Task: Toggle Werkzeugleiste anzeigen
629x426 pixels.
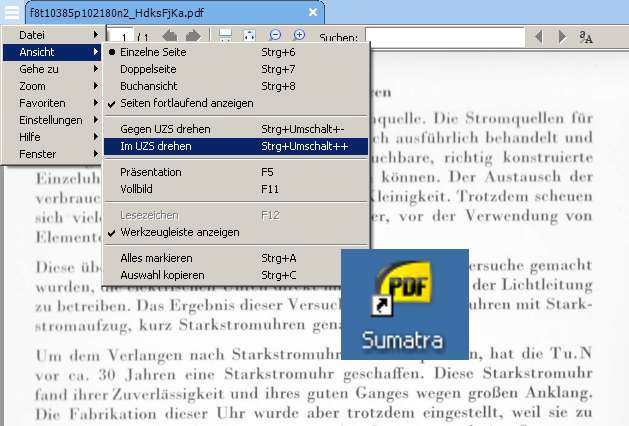Action: click(x=236, y=232)
